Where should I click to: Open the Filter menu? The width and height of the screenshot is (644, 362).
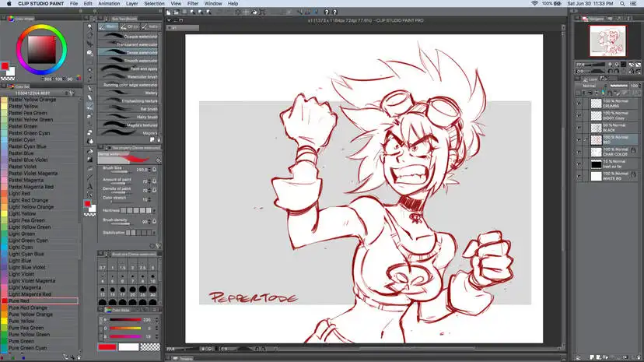[x=193, y=3]
